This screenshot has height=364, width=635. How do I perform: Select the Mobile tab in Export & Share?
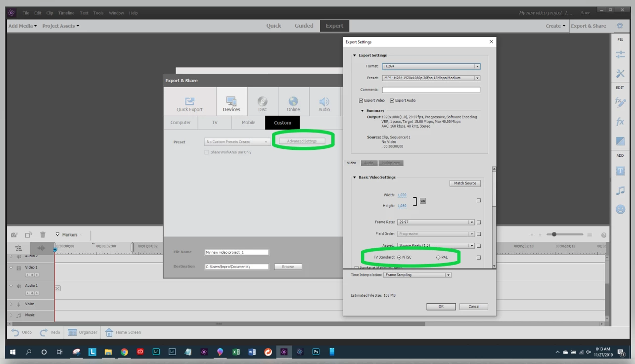[x=249, y=123]
